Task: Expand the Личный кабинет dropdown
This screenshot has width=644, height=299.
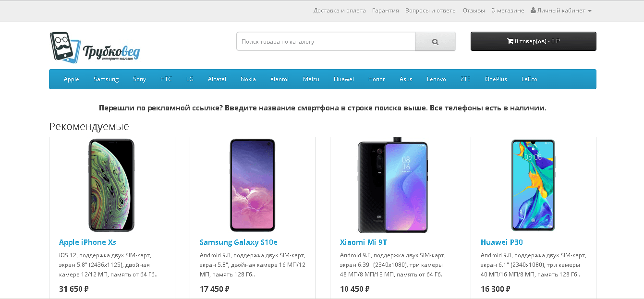Action: point(562,10)
